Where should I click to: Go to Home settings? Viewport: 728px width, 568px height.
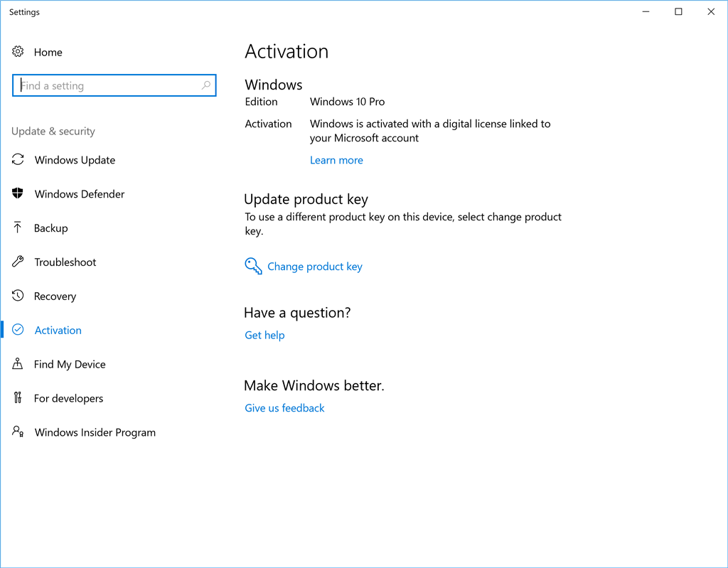coord(48,52)
